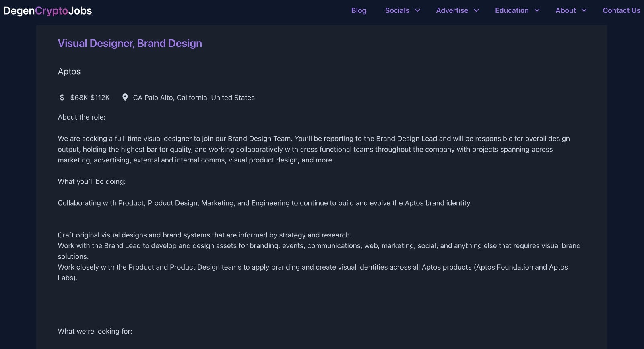Open the About menu
Image resolution: width=644 pixels, height=349 pixels.
click(566, 10)
